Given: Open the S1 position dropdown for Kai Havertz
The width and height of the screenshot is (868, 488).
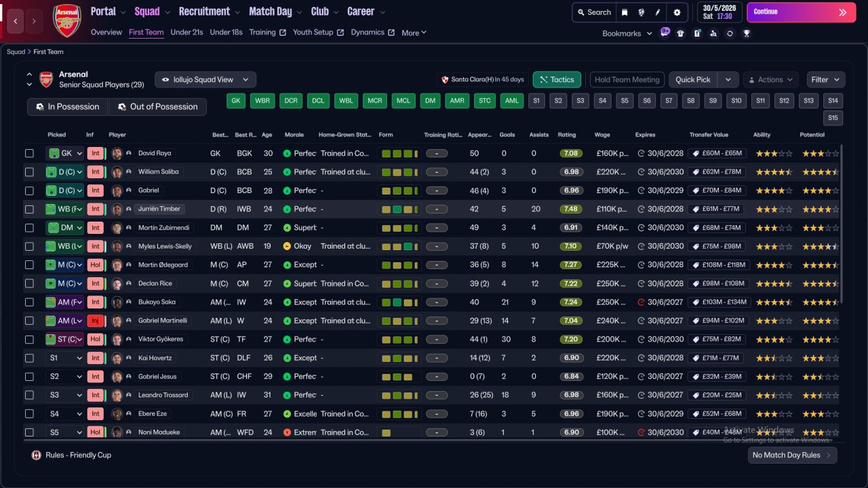Looking at the screenshot, I should [x=64, y=358].
